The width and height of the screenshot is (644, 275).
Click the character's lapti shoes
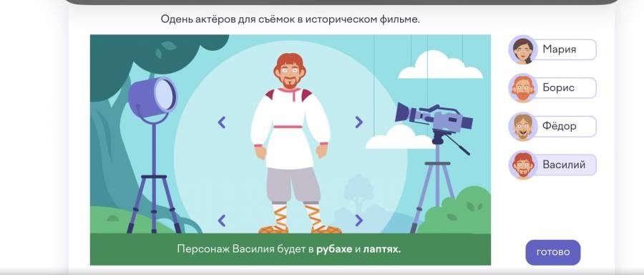click(300, 229)
